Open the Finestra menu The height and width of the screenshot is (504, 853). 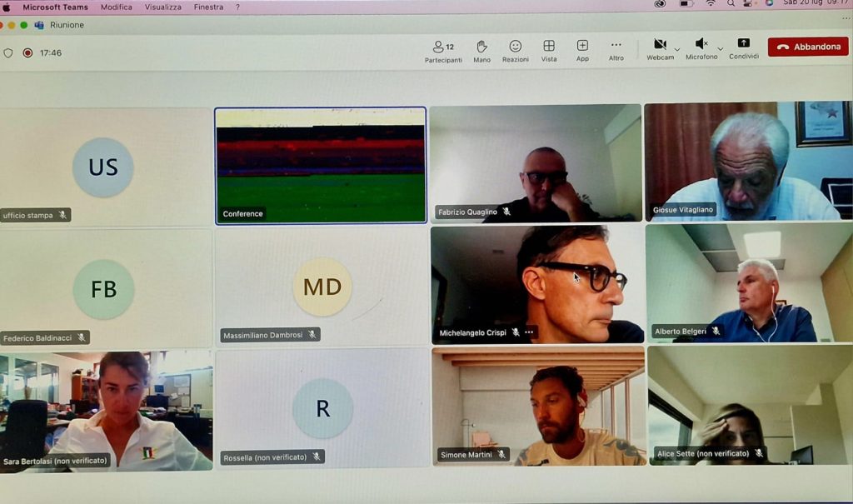[208, 7]
